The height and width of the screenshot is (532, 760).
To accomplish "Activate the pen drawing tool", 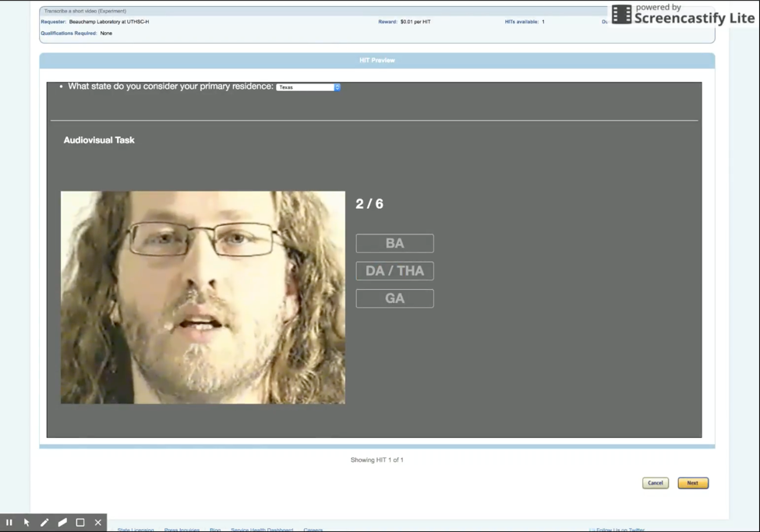I will coord(44,523).
